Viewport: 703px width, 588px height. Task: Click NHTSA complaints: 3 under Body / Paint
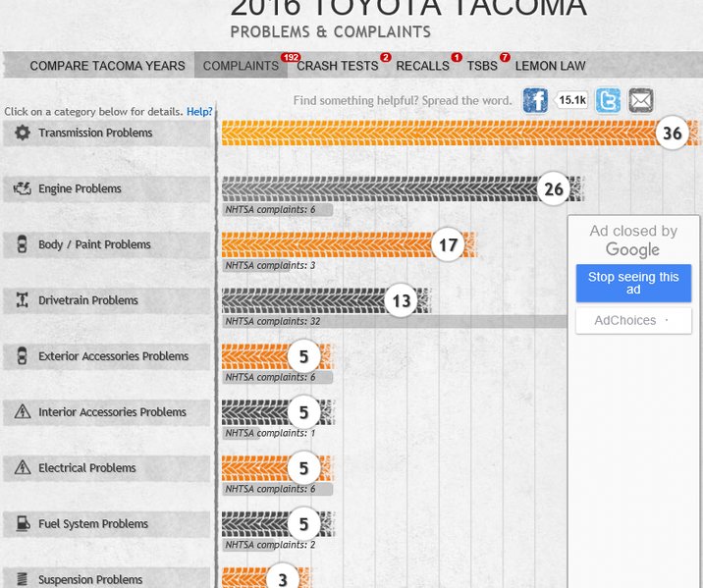[x=270, y=265]
